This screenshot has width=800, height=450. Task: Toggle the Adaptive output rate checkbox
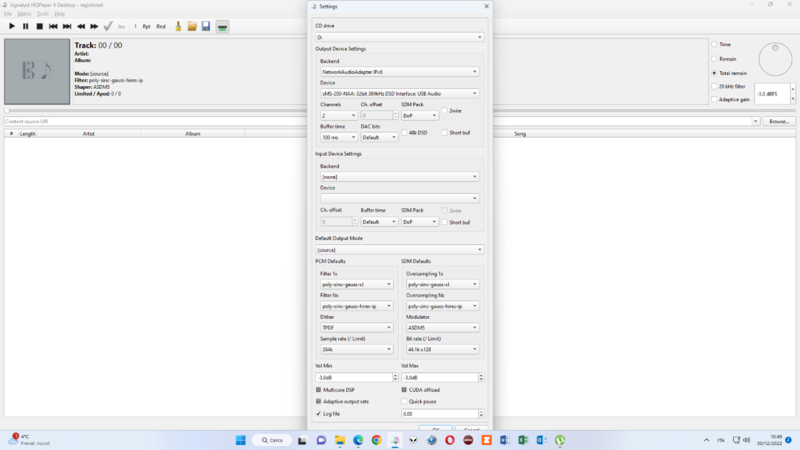(x=318, y=402)
